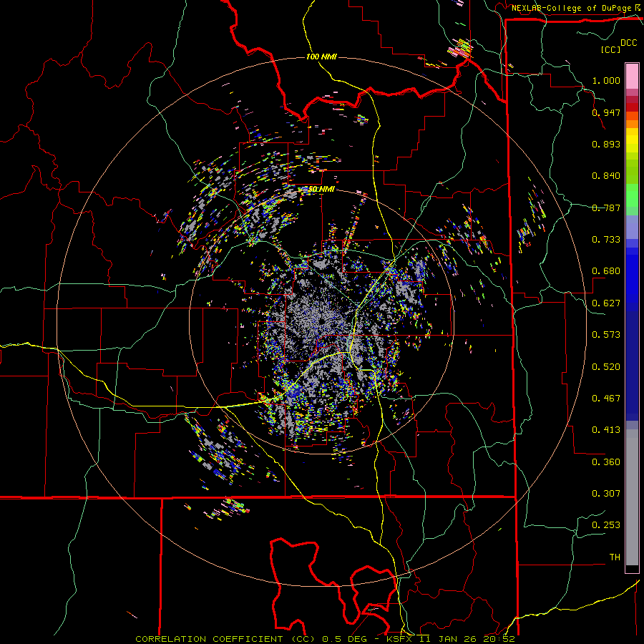Click the 0.573 scale value
This screenshot has height=644, width=644.
(606, 335)
